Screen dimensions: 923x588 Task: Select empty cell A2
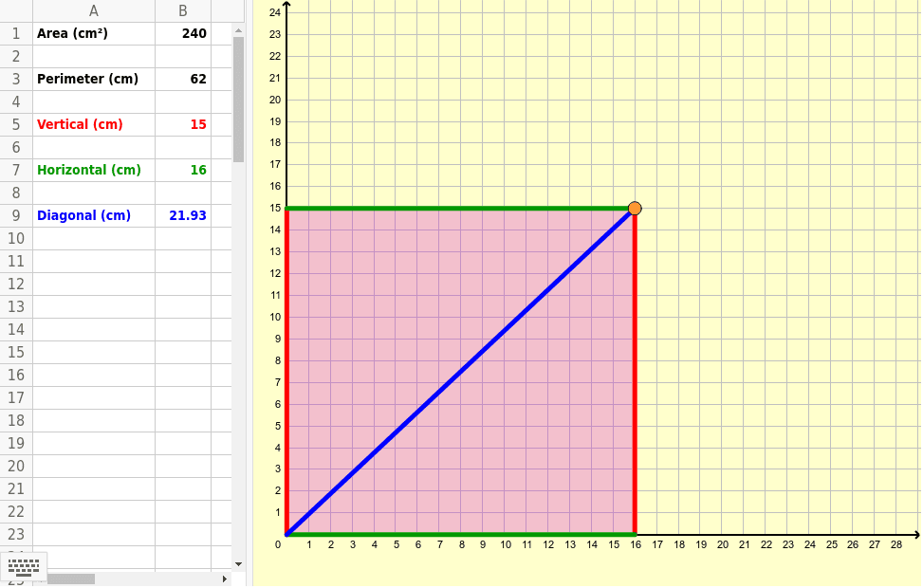coord(94,57)
